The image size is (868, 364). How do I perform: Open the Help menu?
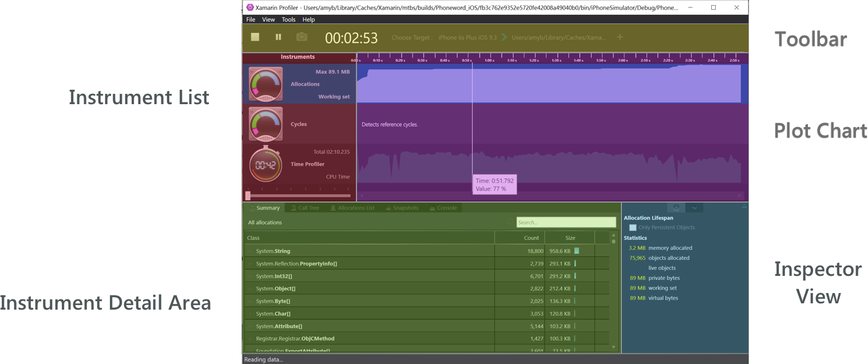click(308, 19)
